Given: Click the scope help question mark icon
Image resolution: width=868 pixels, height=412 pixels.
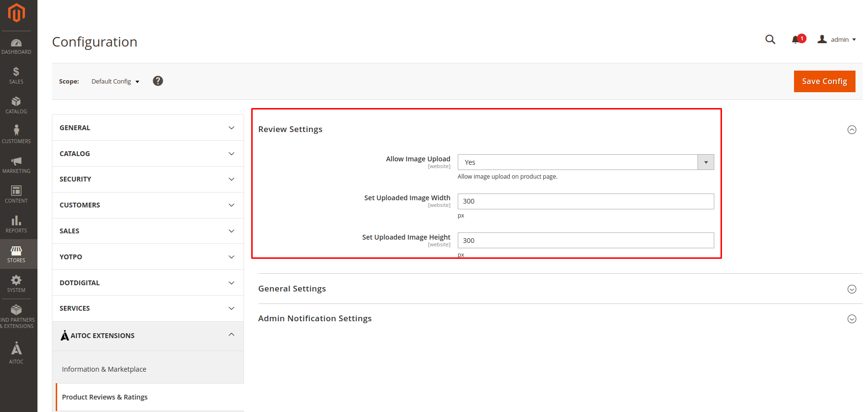Looking at the screenshot, I should pos(158,81).
